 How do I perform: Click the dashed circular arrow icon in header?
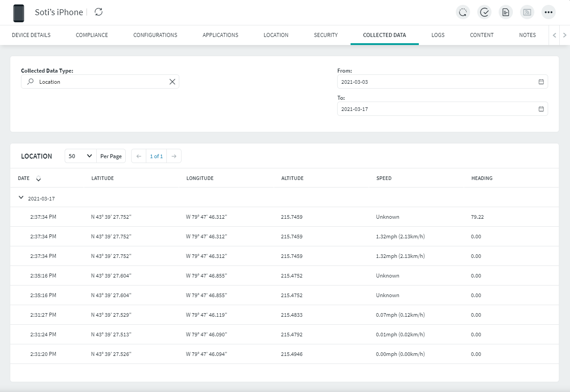click(463, 12)
